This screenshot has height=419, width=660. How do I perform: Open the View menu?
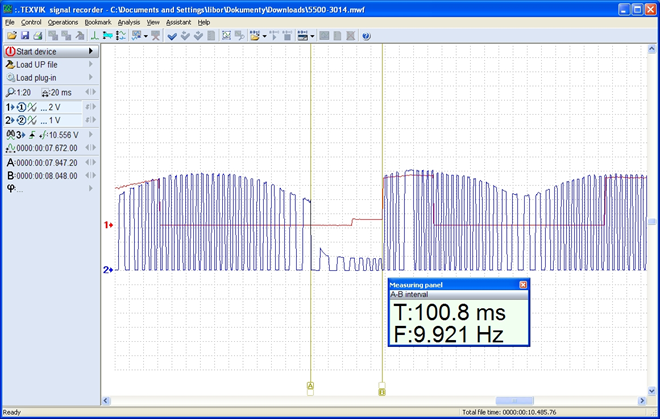[153, 22]
